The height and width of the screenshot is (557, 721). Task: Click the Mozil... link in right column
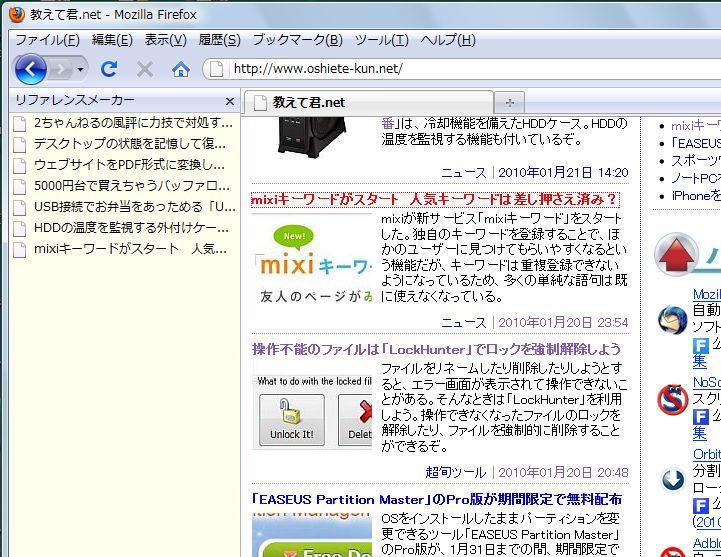pyautogui.click(x=707, y=294)
